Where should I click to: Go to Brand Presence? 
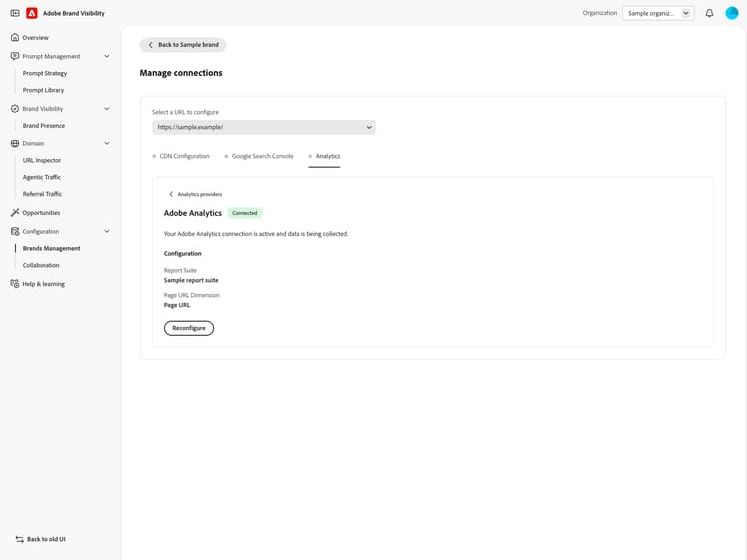point(44,126)
